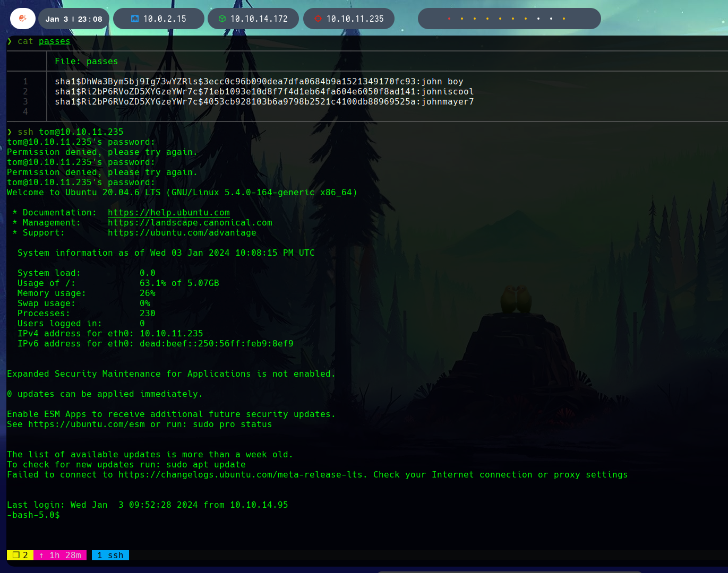This screenshot has height=573, width=728.
Task: Select the second workspace dot in the bar
Action: [x=462, y=19]
